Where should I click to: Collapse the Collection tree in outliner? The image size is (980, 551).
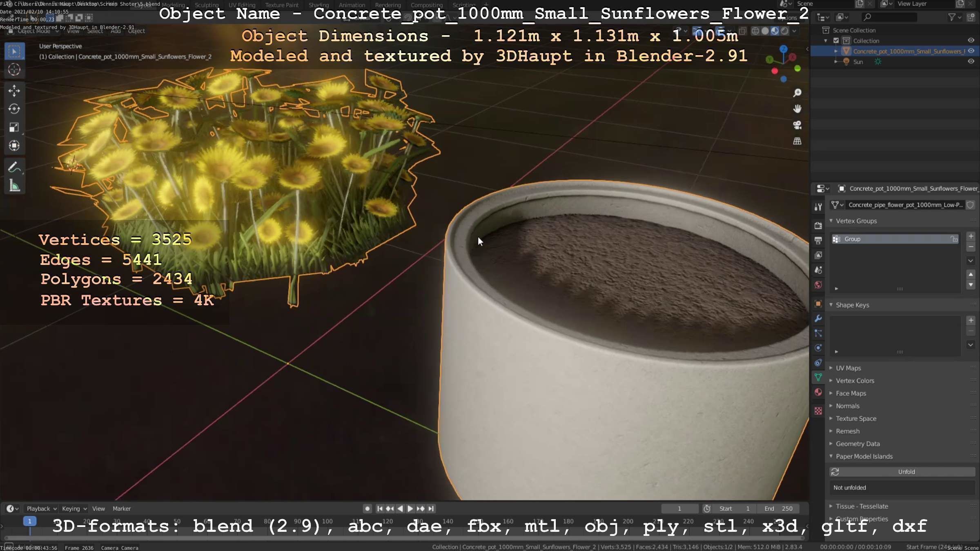click(x=826, y=41)
